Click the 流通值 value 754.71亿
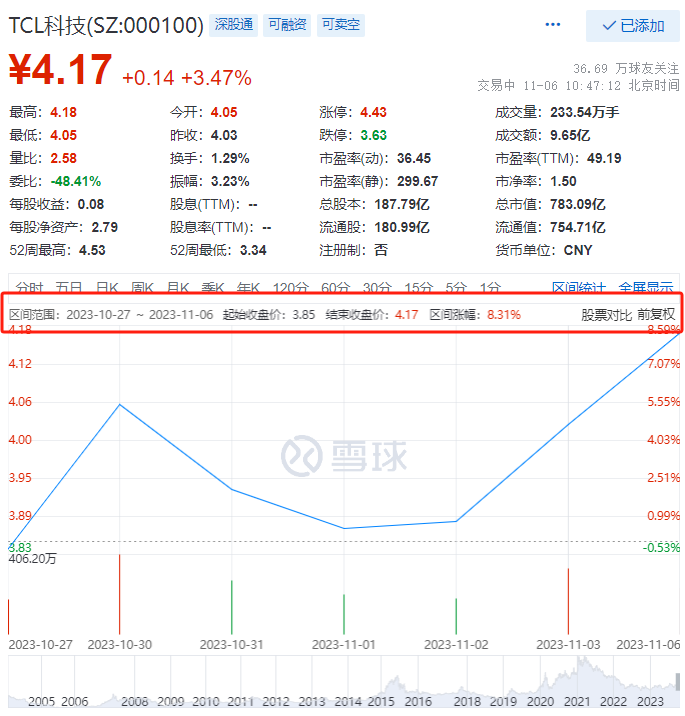The image size is (685, 716). (578, 227)
